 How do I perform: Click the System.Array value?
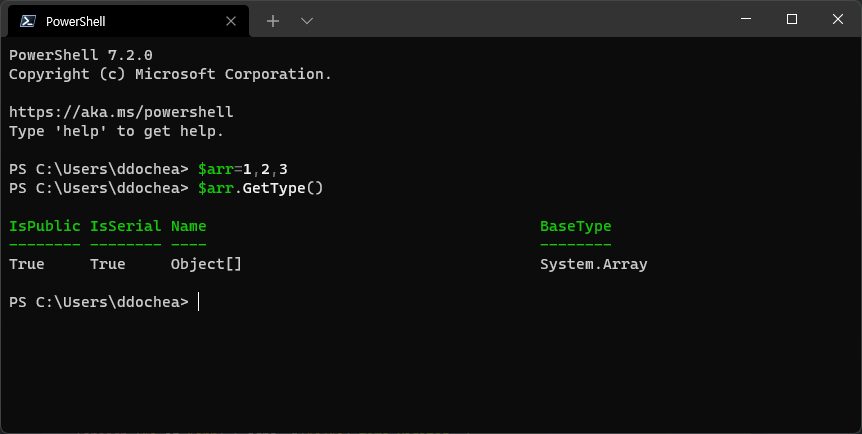(594, 265)
